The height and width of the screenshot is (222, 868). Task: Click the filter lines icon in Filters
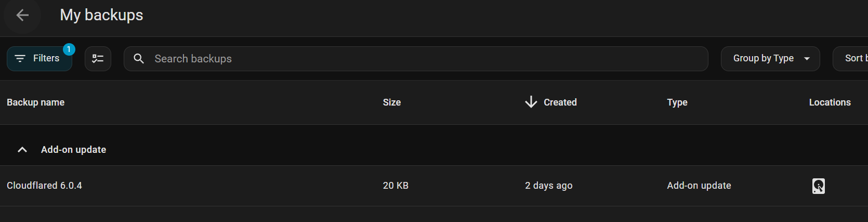coord(20,59)
